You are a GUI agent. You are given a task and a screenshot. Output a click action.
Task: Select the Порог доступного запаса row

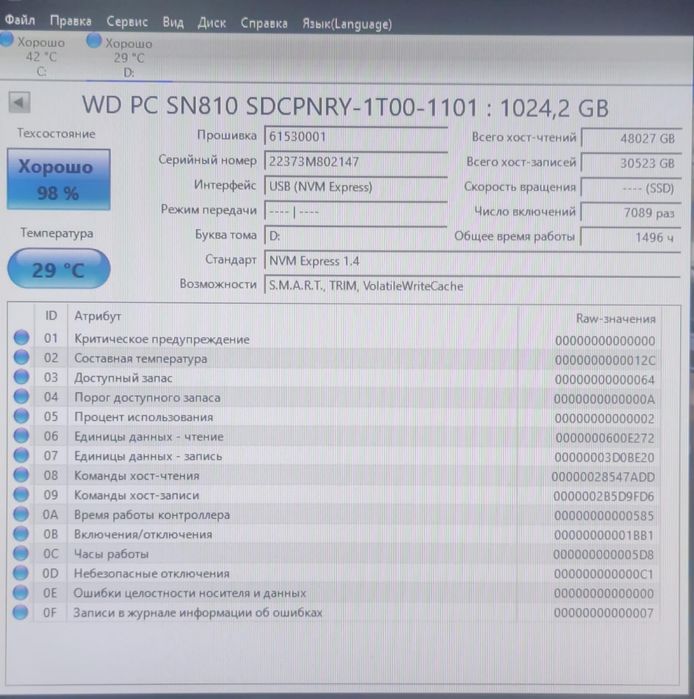(x=335, y=398)
